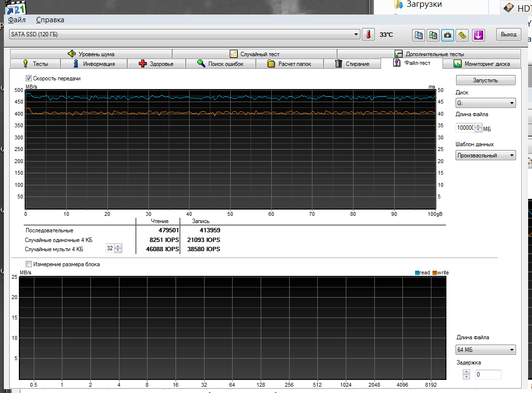Uncheck the Скорость передачи checkbox

point(29,78)
